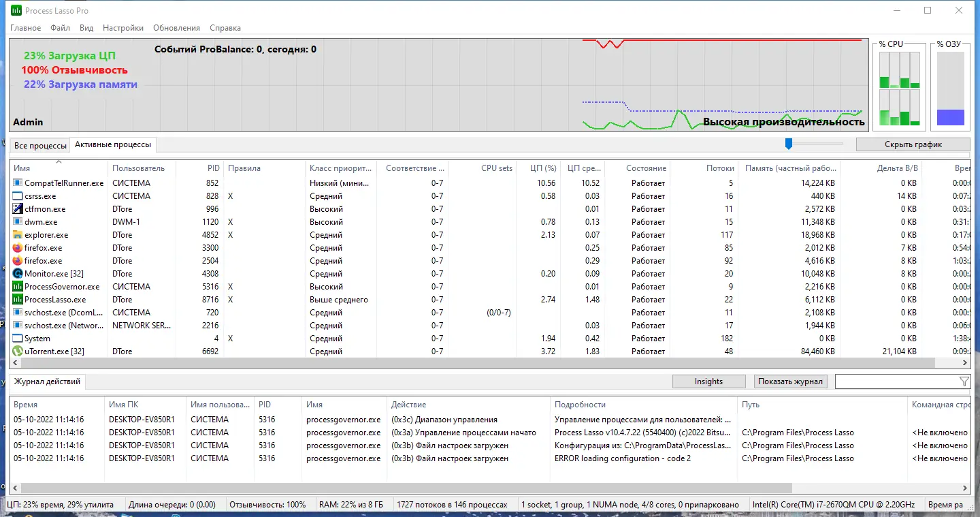This screenshot has width=980, height=517.
Task: Click the 'ERROR loading configuration - code 2' entry
Action: click(623, 458)
